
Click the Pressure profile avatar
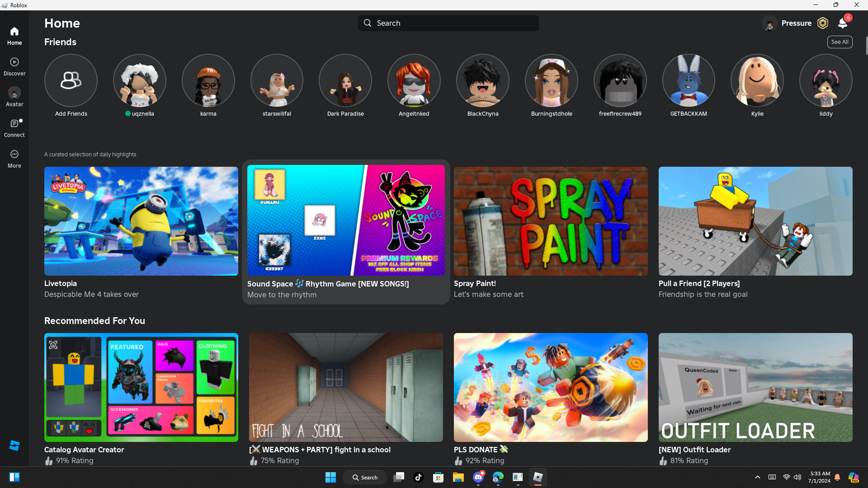(x=769, y=23)
